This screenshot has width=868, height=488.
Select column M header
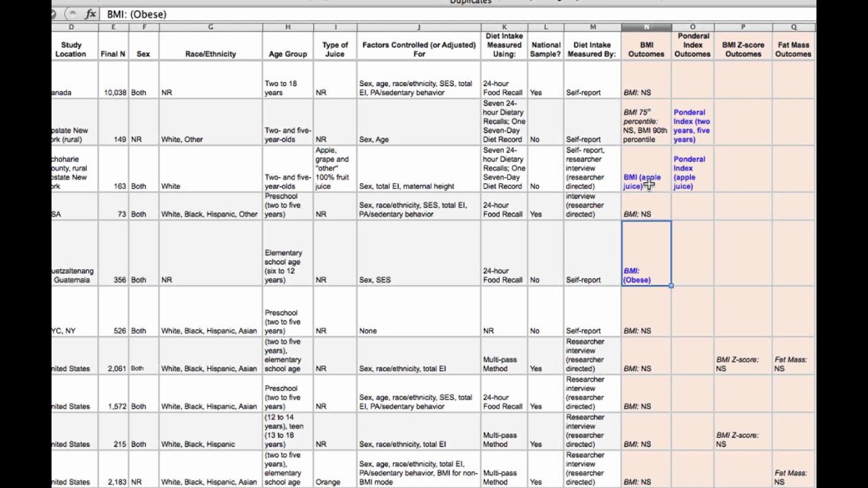592,27
